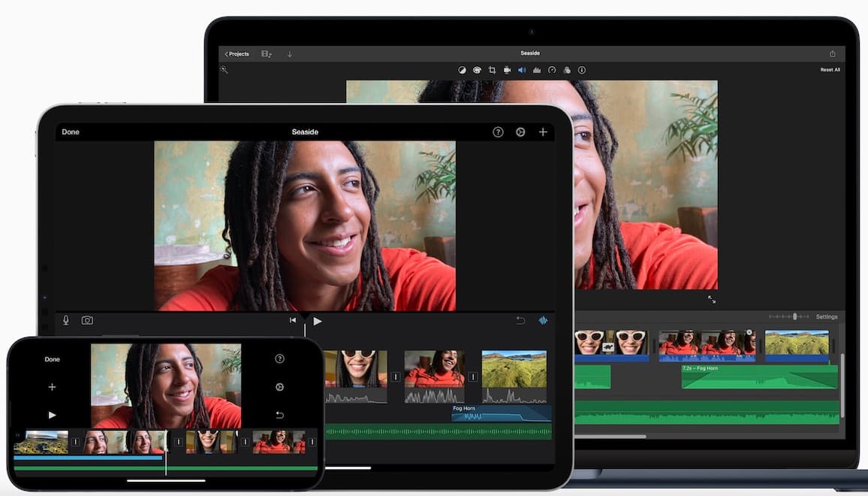This screenshot has width=868, height=496.
Task: Click the clip information (i) icon on the MacBook
Action: (x=582, y=70)
